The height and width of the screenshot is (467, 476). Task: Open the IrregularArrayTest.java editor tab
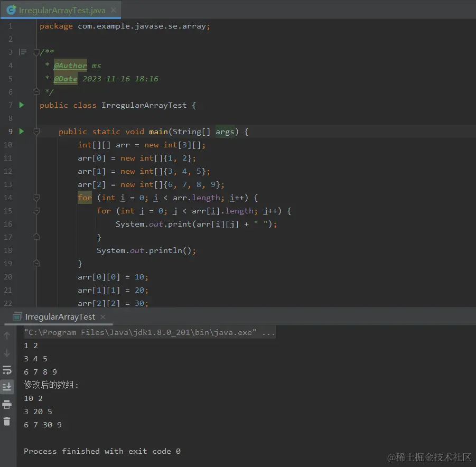point(61,11)
